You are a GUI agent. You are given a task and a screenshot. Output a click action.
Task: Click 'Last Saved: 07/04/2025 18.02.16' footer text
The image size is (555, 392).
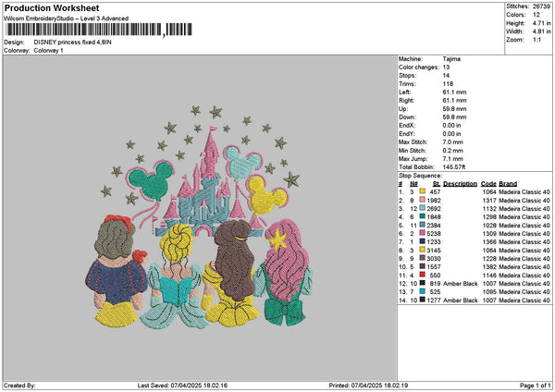[182, 386]
